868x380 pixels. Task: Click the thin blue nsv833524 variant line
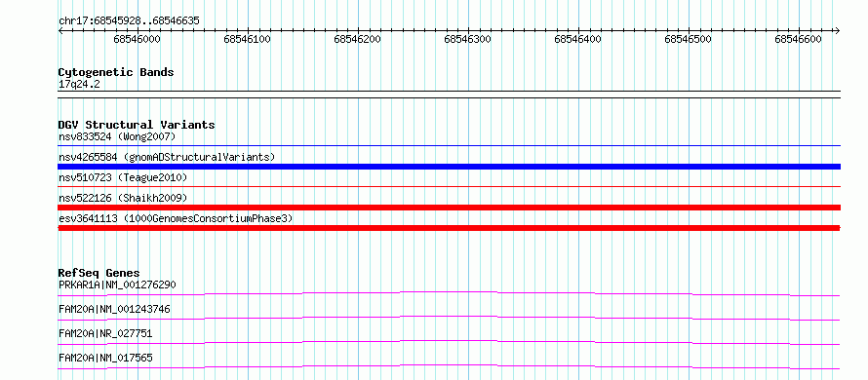(x=449, y=145)
